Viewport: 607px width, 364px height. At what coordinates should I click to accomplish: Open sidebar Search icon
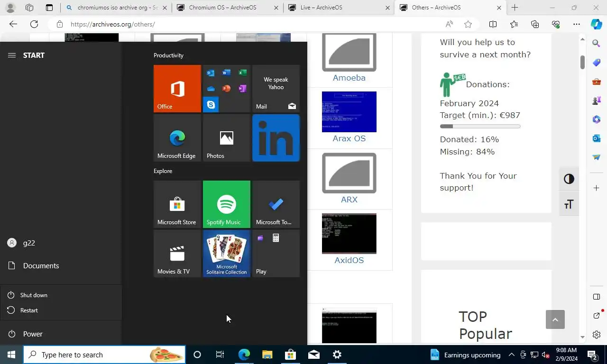click(597, 44)
